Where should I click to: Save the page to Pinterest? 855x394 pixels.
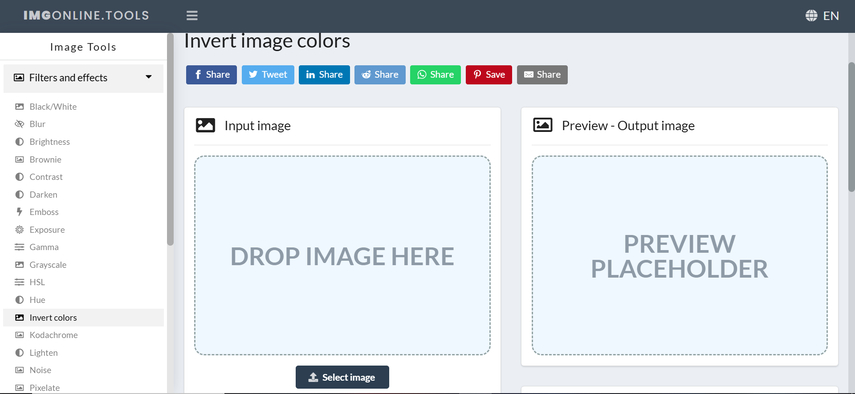point(489,75)
